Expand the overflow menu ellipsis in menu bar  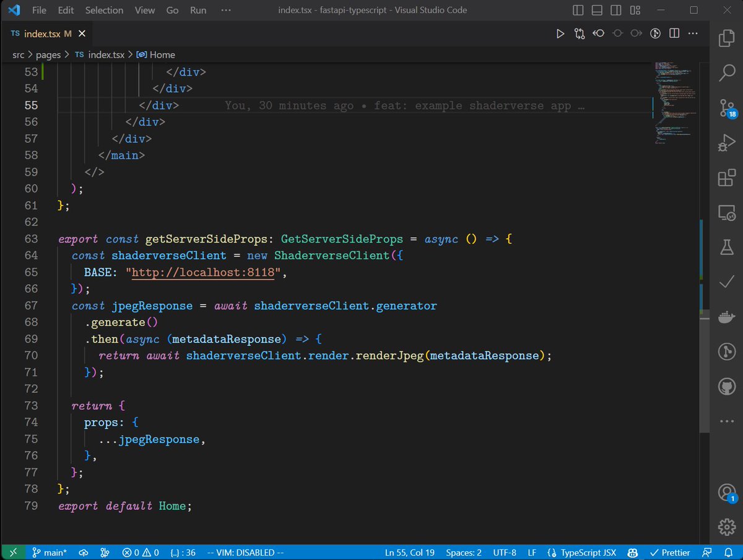click(226, 11)
